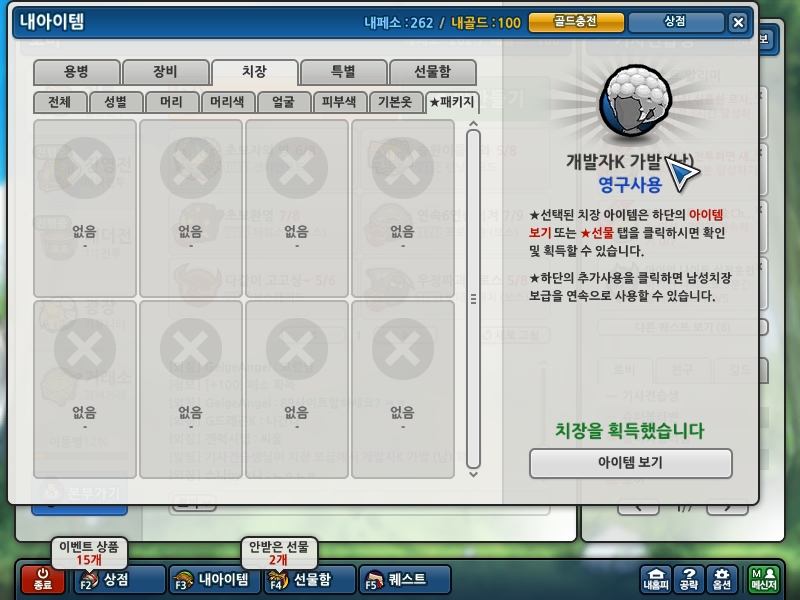800x600 pixels.
Task: Click the 골드충전 button
Action: (x=576, y=22)
